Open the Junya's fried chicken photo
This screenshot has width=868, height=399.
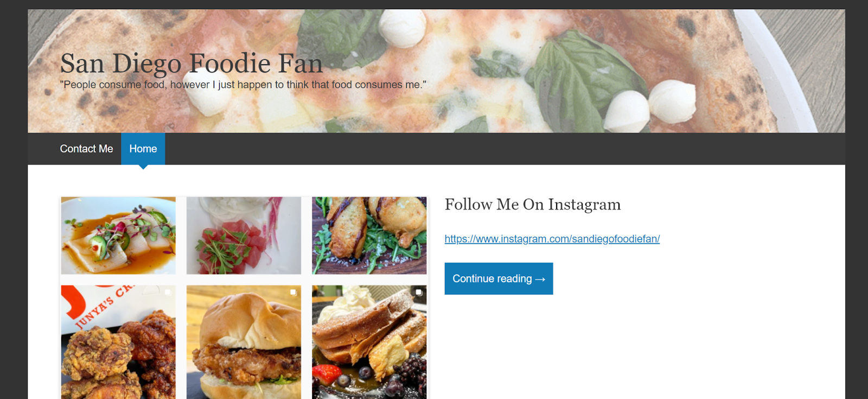118,342
